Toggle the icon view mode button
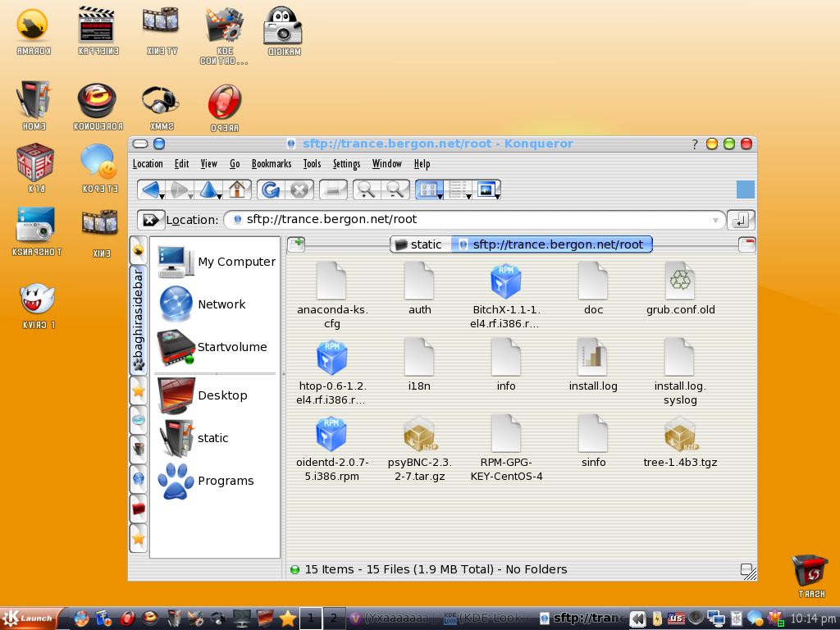The image size is (840, 630). (x=427, y=189)
